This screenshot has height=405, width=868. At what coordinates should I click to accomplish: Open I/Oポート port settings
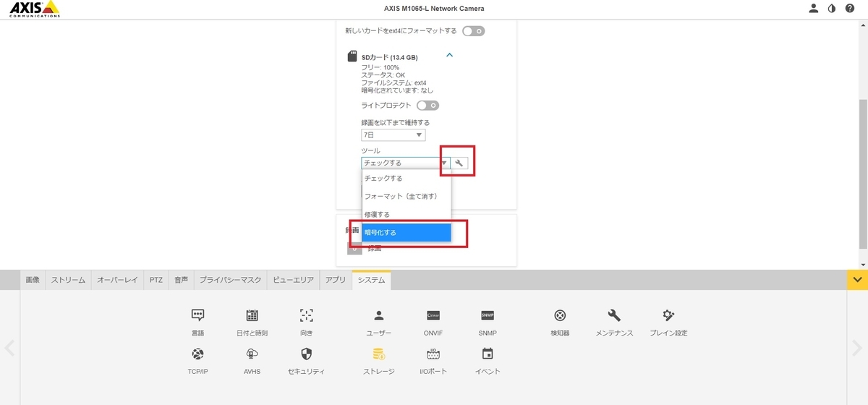pos(433,362)
